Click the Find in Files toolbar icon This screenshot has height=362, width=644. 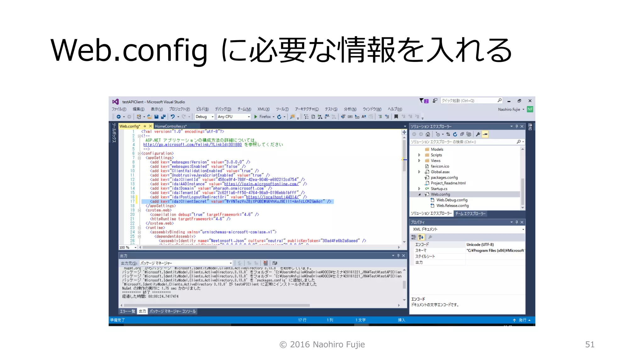(x=292, y=117)
